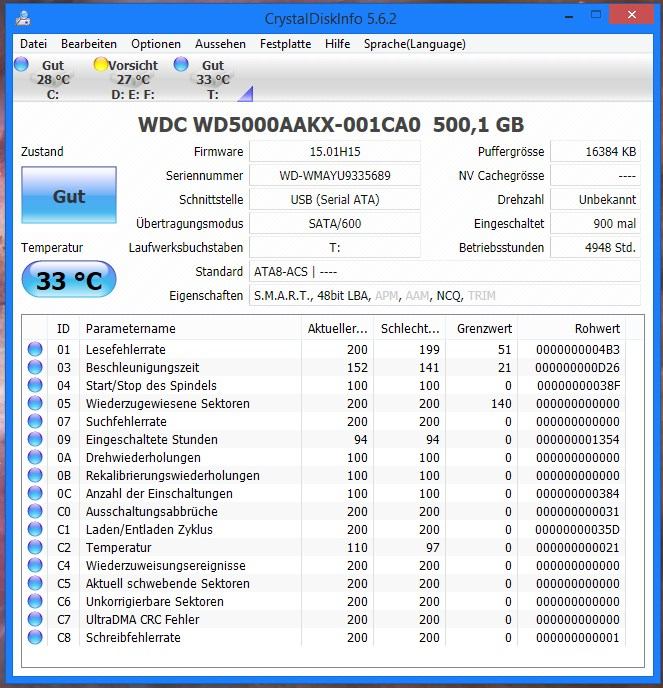Click the status orb of Anzahl der Einschaltungen row
This screenshot has height=688, width=663.
35,493
